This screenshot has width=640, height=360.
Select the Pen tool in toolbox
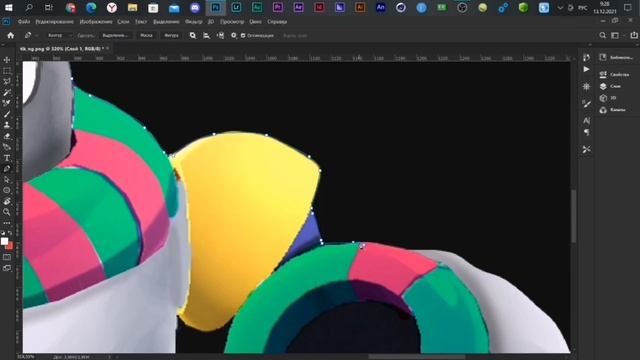tap(7, 169)
